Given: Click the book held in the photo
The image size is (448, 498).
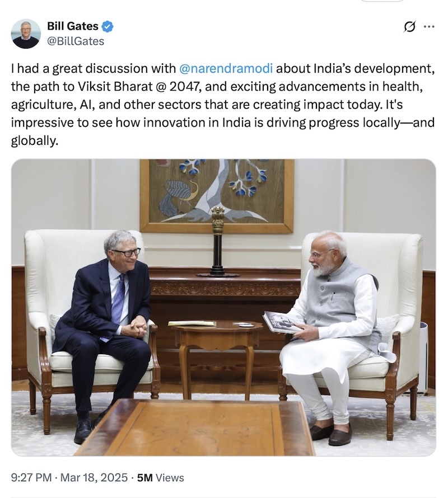Looking at the screenshot, I should 282,323.
